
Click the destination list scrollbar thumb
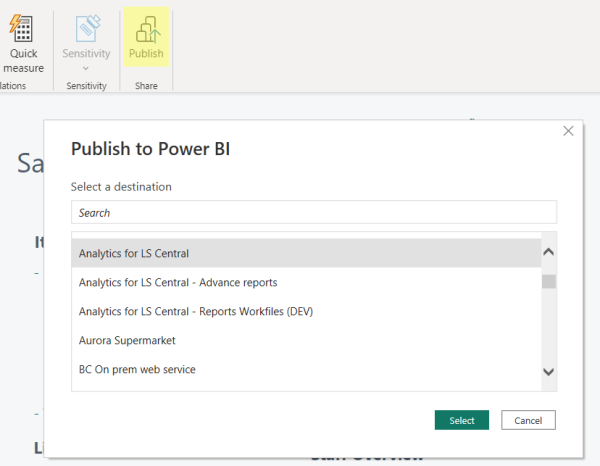pos(548,281)
